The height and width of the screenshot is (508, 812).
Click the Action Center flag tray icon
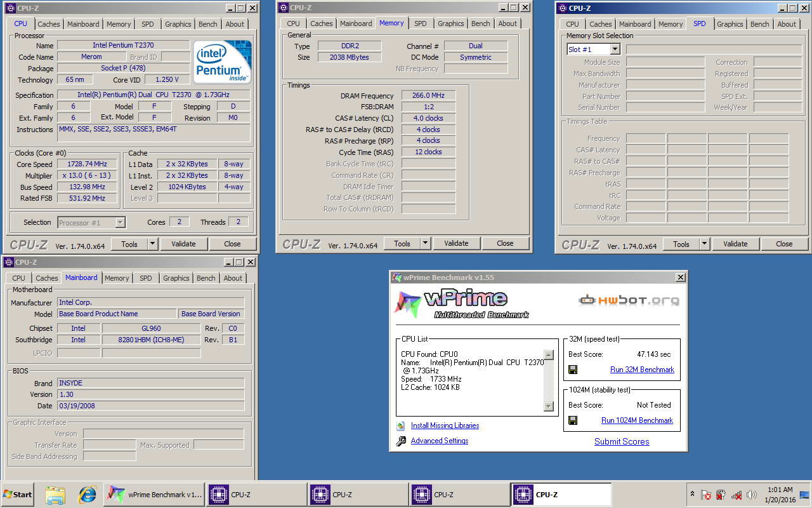(705, 495)
